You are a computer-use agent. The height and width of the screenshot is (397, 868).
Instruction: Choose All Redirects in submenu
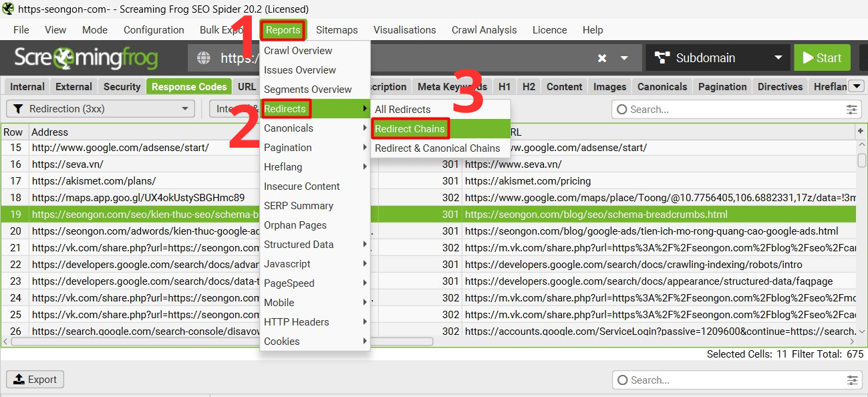pyautogui.click(x=440, y=110)
